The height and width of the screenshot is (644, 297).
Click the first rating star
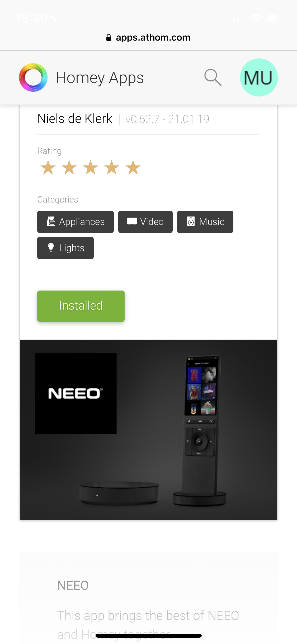pyautogui.click(x=48, y=167)
